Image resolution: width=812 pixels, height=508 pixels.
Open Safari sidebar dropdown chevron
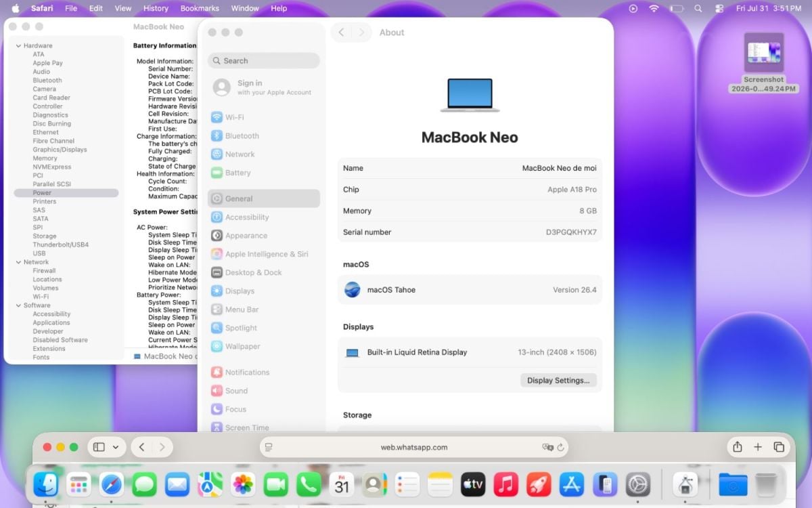(x=116, y=447)
